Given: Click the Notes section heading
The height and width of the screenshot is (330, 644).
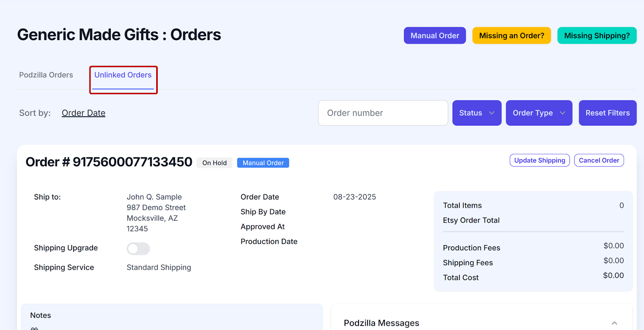Looking at the screenshot, I should [x=41, y=316].
